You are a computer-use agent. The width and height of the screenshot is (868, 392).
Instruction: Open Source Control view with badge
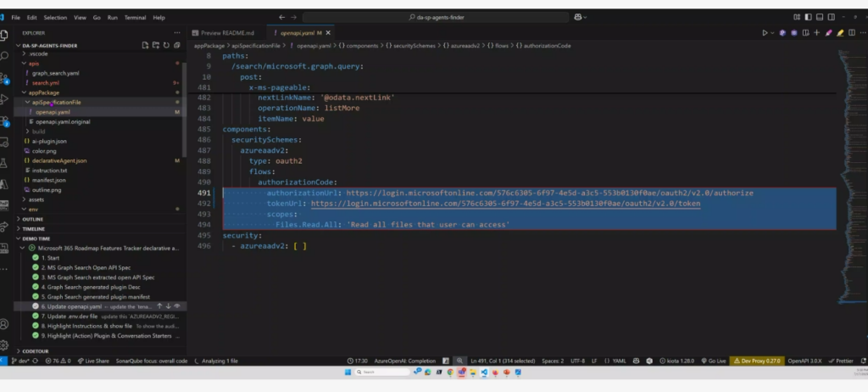click(4, 77)
